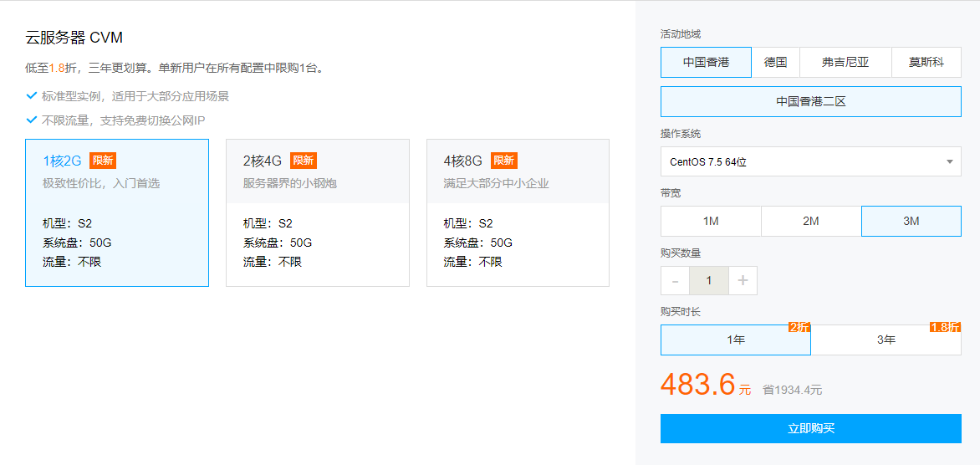The height and width of the screenshot is (465, 980).
Task: Click the 省1934.4元 savings text
Action: point(792,391)
